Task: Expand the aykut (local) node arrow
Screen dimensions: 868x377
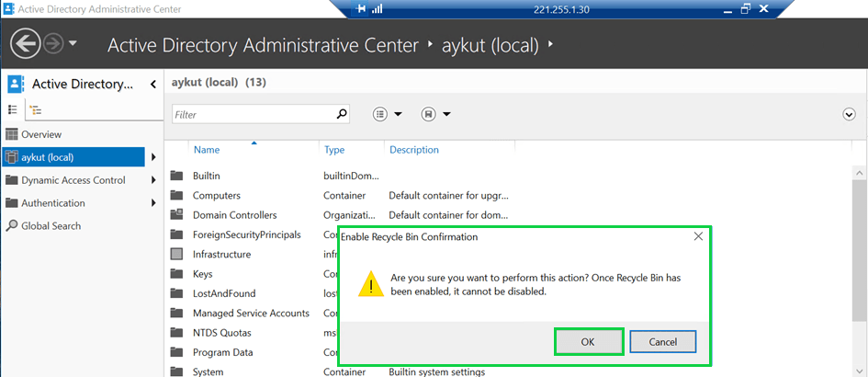Action: click(152, 157)
